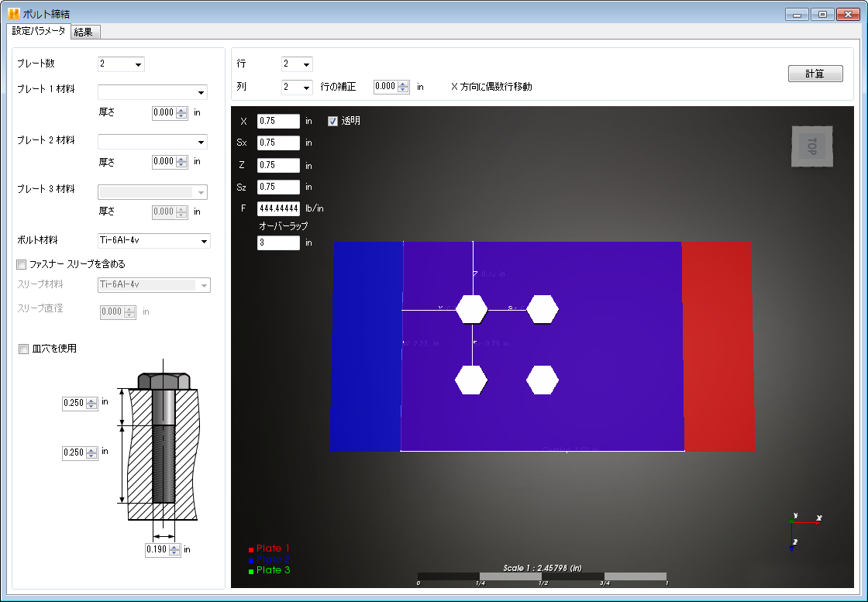868x602 pixels.
Task: Open the 列 count dropdown
Action: [x=297, y=87]
